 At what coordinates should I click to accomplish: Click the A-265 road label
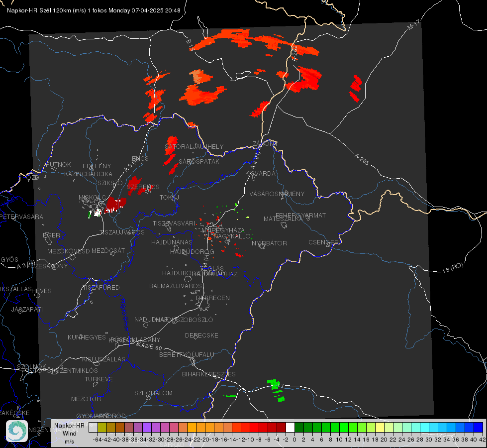coord(362,159)
